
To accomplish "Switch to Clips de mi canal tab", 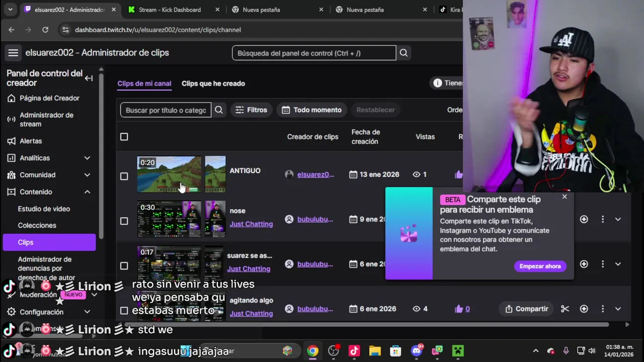I will tap(144, 83).
